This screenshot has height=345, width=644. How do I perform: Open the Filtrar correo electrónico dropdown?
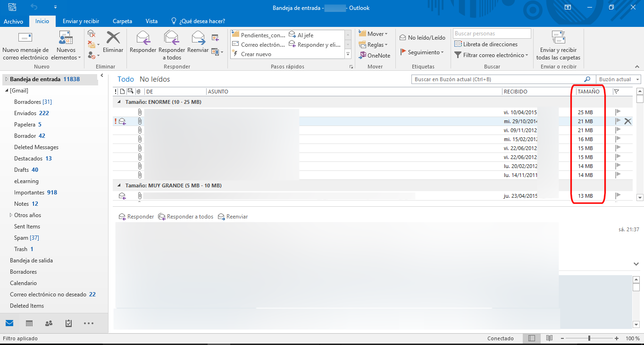(x=491, y=55)
